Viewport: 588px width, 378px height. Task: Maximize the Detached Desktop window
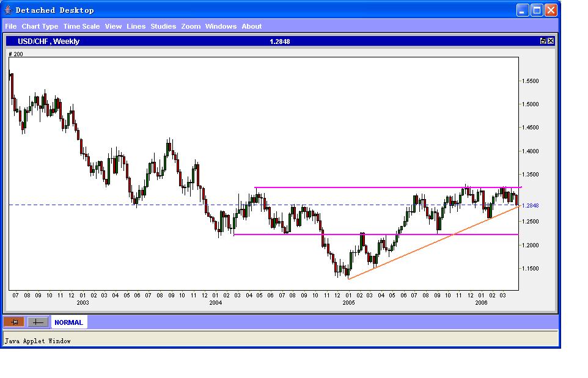pos(537,10)
